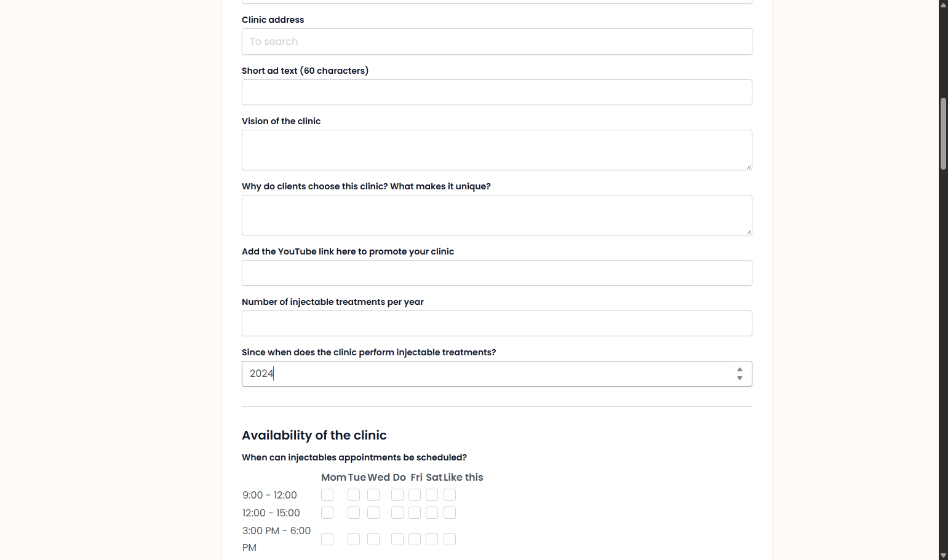Click into Vision of the clinic textarea
948x560 pixels.
(497, 150)
